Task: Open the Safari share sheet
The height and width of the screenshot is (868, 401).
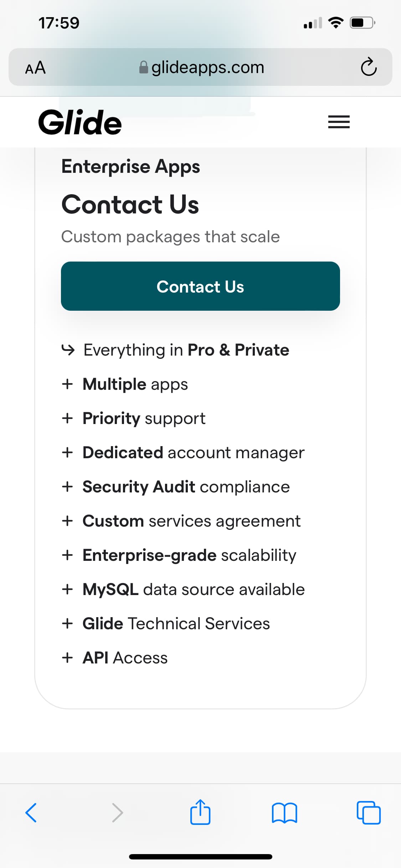Action: pyautogui.click(x=200, y=812)
